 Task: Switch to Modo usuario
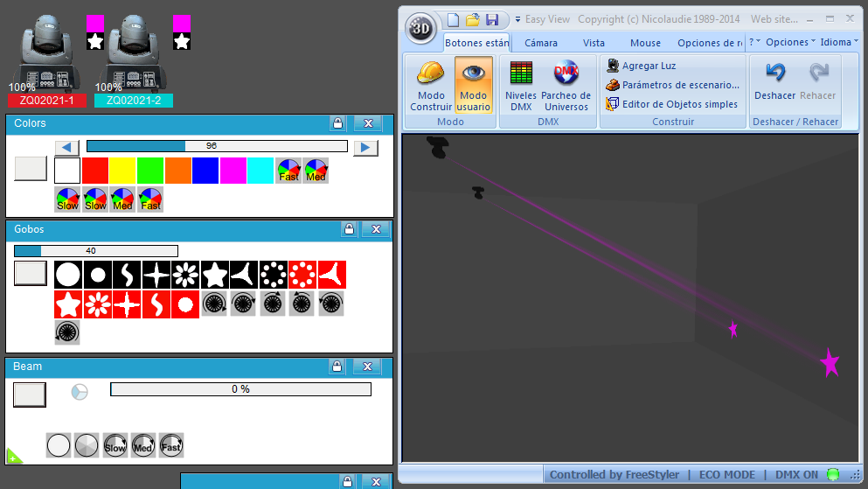click(473, 85)
